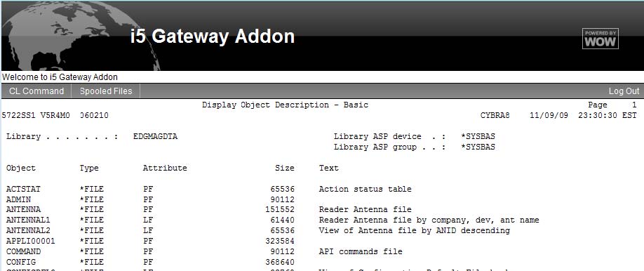Select the ANTENNA object name
This screenshot has height=271, width=644.
(23, 210)
